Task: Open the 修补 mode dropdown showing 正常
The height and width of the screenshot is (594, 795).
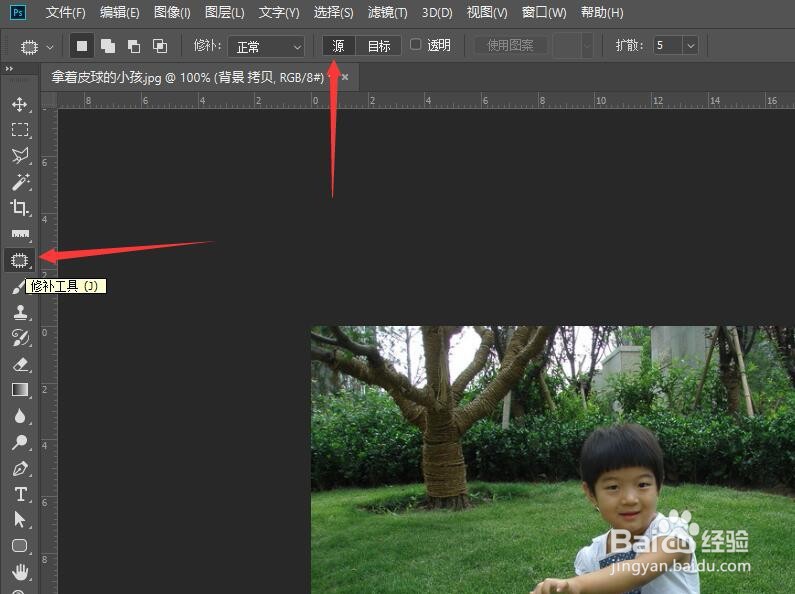Action: pyautogui.click(x=266, y=47)
